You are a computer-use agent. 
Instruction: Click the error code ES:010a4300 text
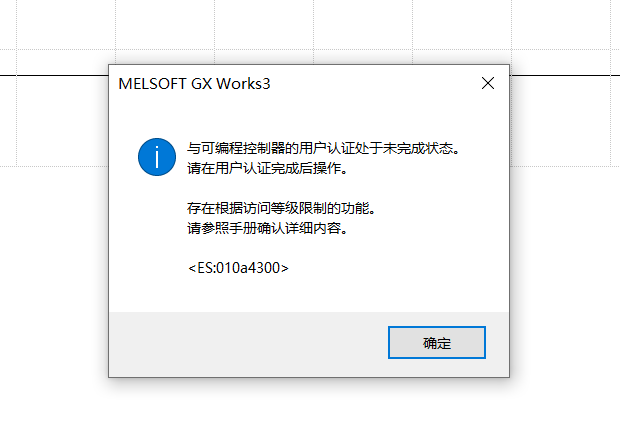pyautogui.click(x=238, y=268)
